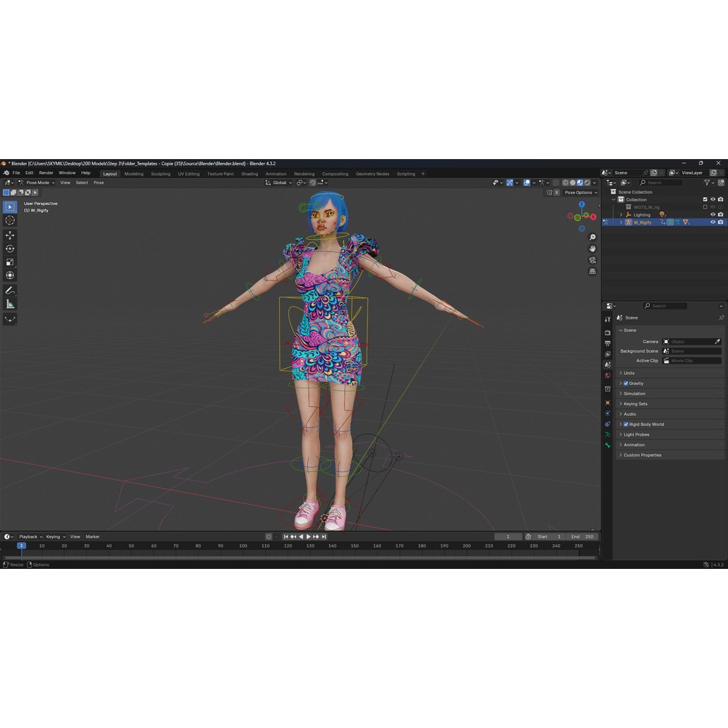Click the Marker menu in timeline
The width and height of the screenshot is (728, 728).
pyautogui.click(x=92, y=537)
